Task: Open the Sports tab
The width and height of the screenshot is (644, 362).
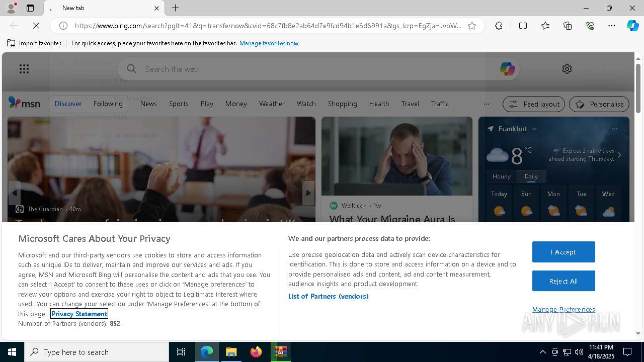Action: 179,104
